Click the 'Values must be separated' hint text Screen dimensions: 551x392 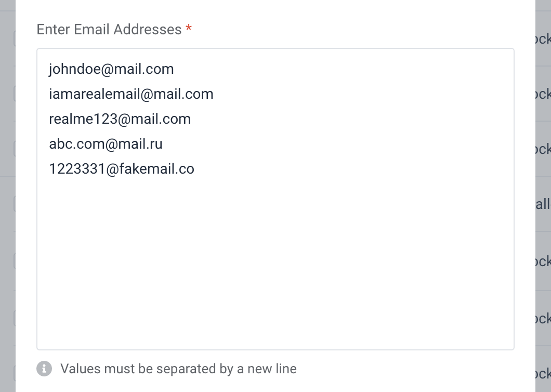(x=178, y=369)
